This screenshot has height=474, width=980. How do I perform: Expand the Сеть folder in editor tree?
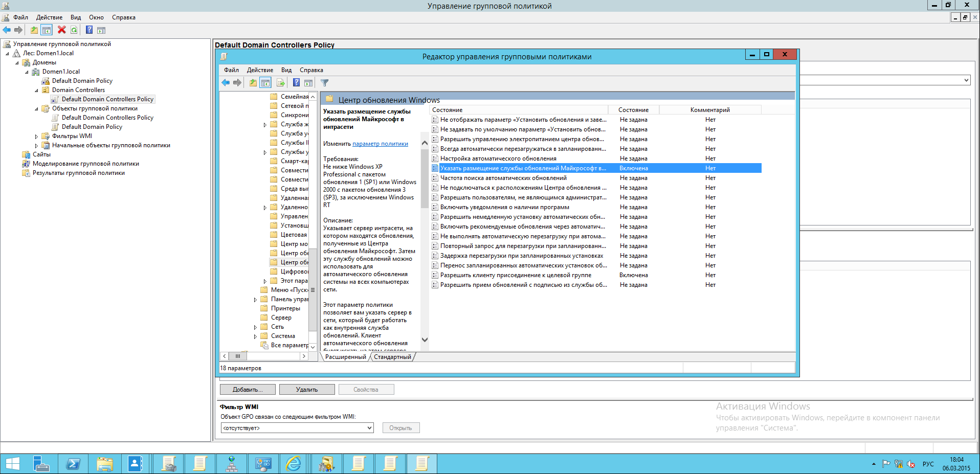coord(255,327)
